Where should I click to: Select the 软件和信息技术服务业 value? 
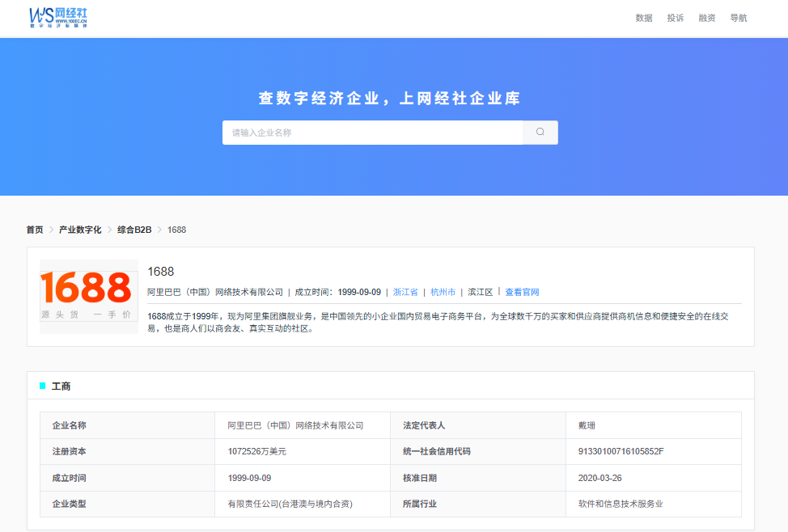pos(621,504)
